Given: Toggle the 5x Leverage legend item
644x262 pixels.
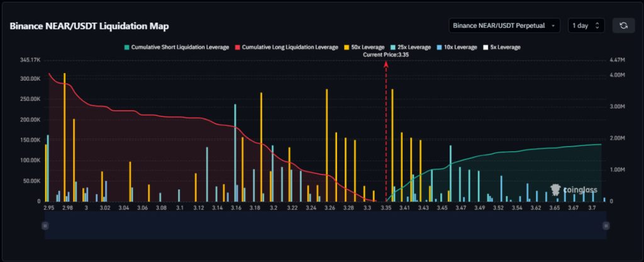Looking at the screenshot, I should point(501,47).
